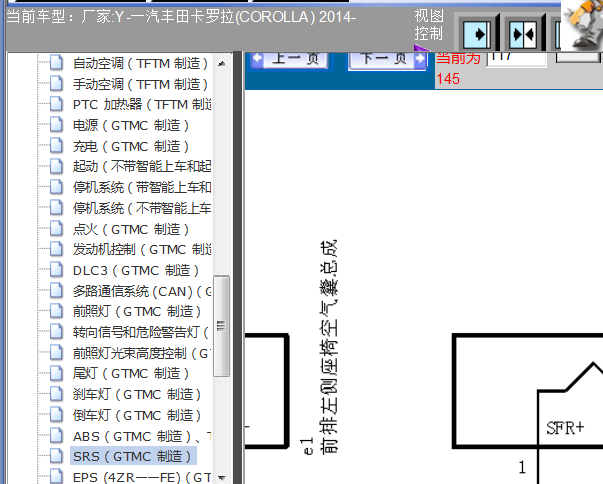Screen dimensions: 603x484
Task: Open EPS (4ZR-FE) tree entry
Action: (142, 477)
